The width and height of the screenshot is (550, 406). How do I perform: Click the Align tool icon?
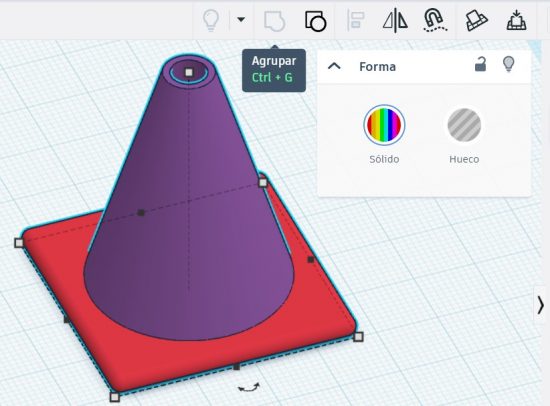coord(356,20)
